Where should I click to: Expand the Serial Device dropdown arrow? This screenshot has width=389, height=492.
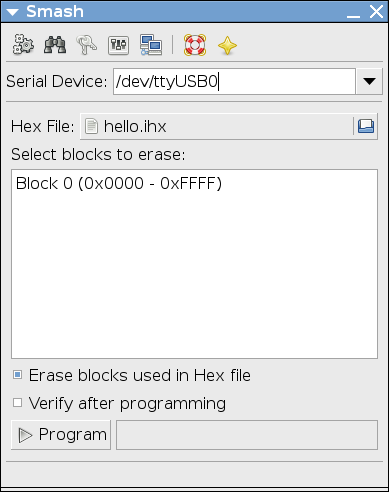point(369,81)
